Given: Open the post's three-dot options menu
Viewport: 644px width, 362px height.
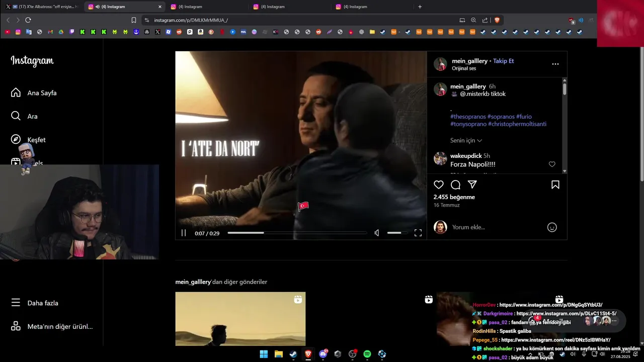Looking at the screenshot, I should [x=555, y=64].
